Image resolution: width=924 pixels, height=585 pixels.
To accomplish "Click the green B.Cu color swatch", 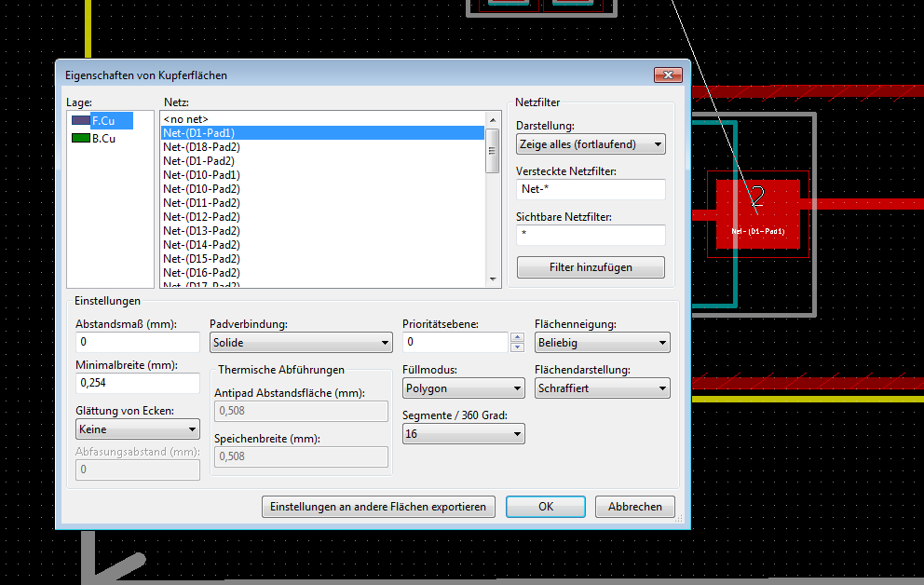I will (81, 138).
